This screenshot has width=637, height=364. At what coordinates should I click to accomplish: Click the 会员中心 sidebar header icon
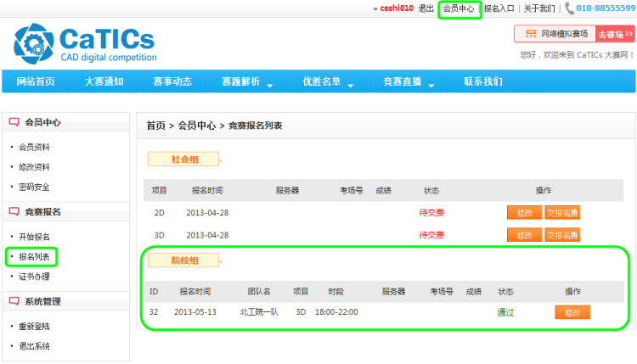coord(14,122)
